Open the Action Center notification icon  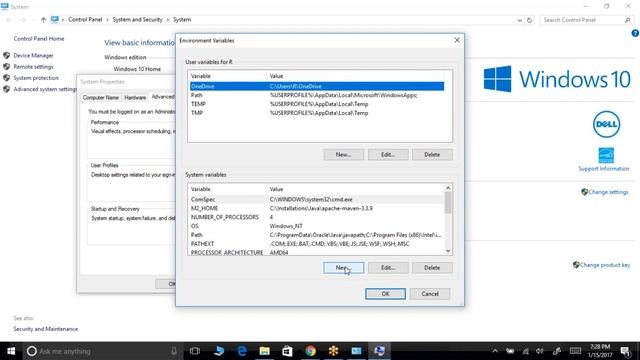(x=625, y=351)
